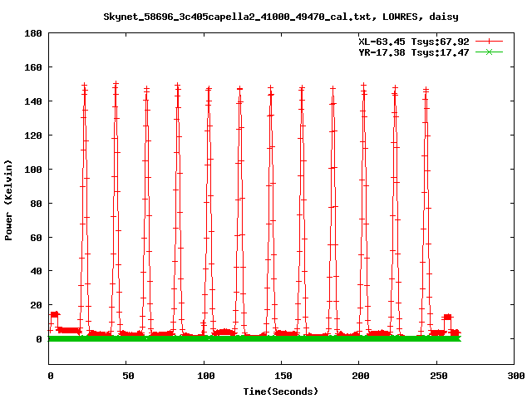
Task: Click the 140 y-axis tick label
Action: pyautogui.click(x=33, y=101)
